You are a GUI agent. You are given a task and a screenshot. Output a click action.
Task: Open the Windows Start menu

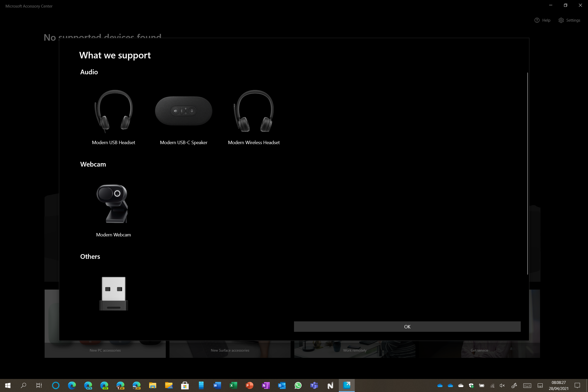pos(8,385)
